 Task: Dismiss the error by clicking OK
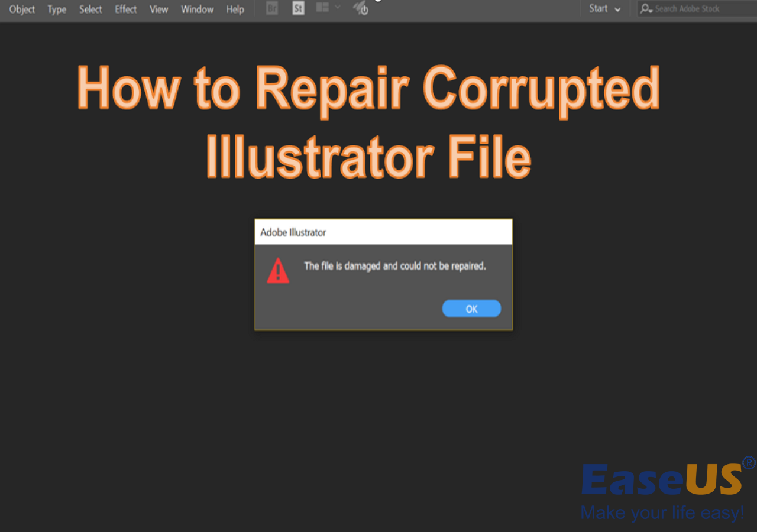pyautogui.click(x=471, y=308)
